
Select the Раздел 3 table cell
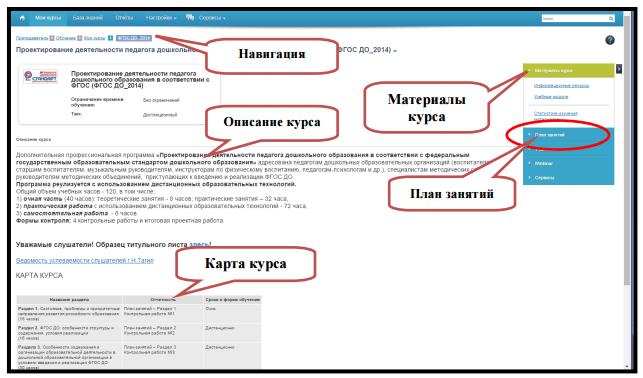click(x=69, y=357)
